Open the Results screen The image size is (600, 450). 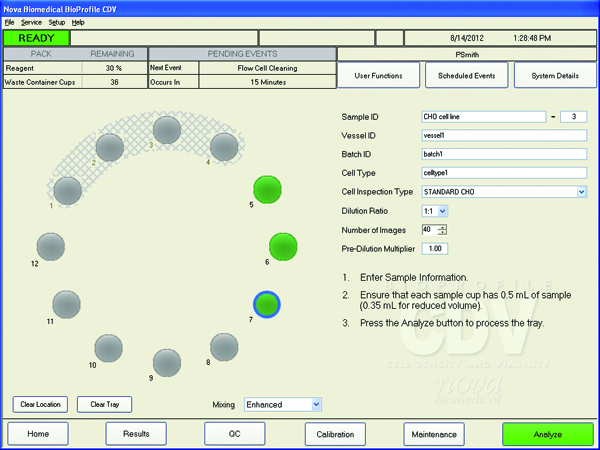coord(136,434)
